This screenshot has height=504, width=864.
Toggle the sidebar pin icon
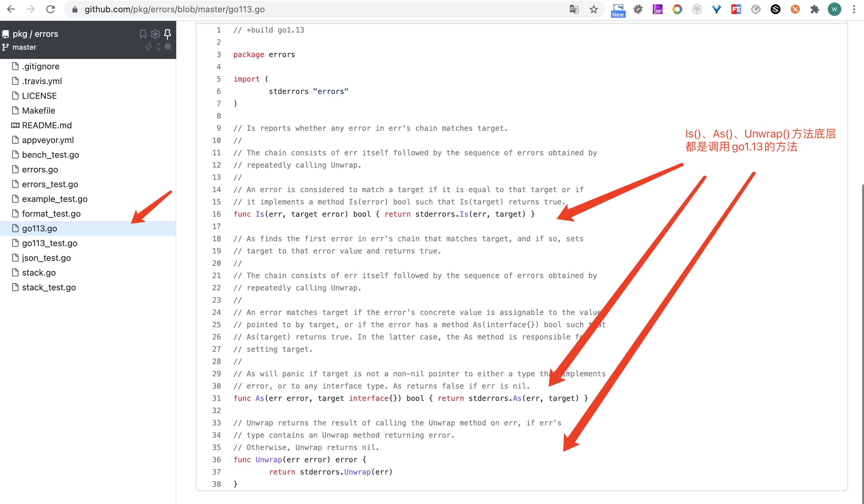tap(168, 34)
